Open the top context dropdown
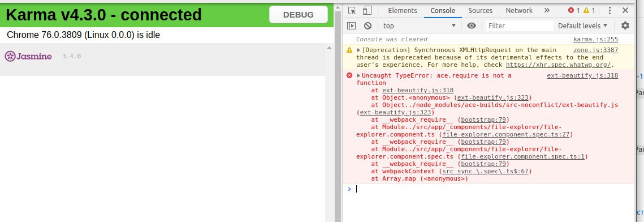 [x=420, y=25]
